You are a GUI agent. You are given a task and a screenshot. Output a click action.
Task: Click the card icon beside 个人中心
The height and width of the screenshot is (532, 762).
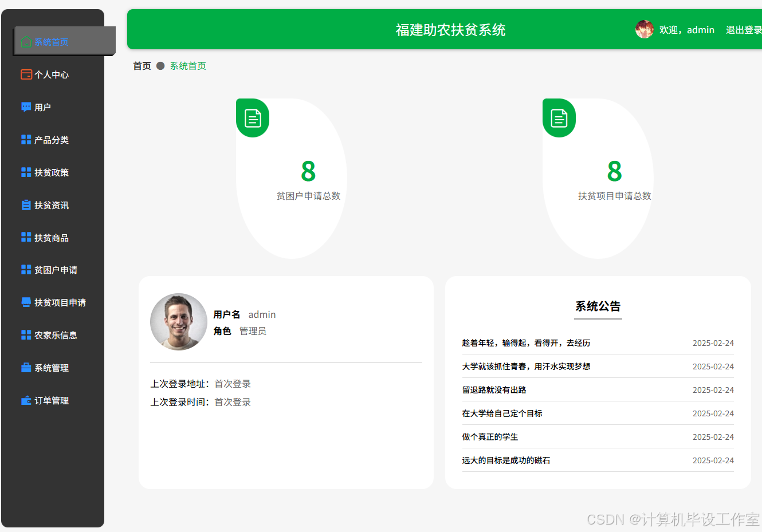[x=26, y=74]
